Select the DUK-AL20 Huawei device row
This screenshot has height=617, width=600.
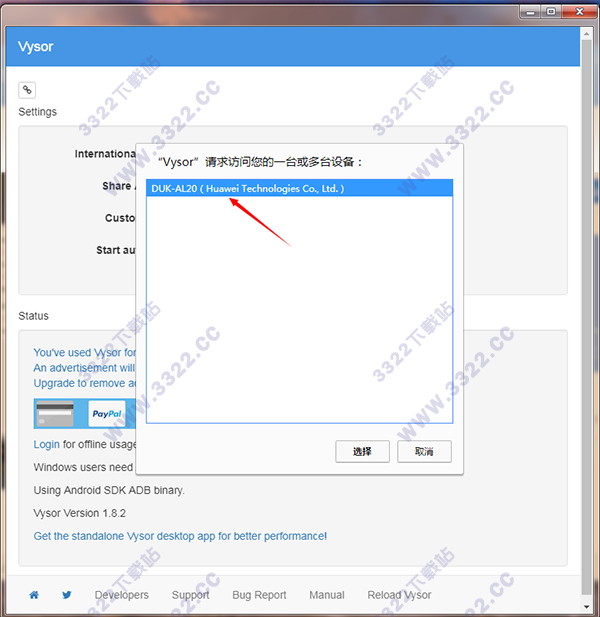(x=299, y=188)
